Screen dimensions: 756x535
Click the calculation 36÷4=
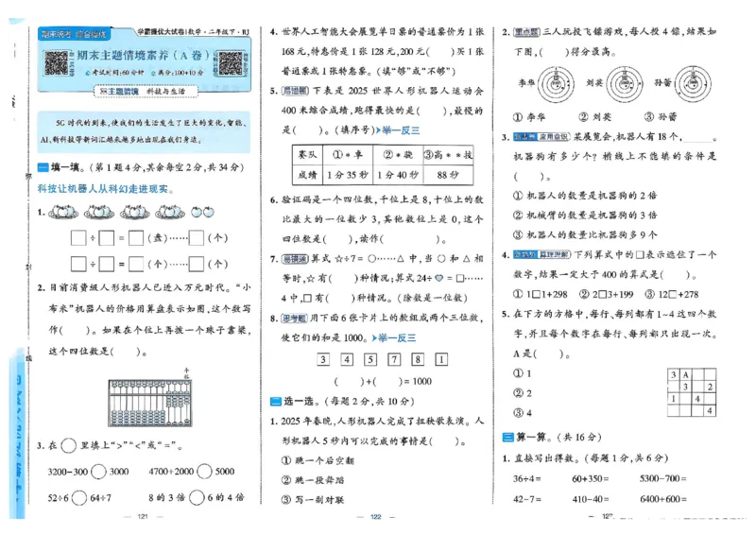pyautogui.click(x=526, y=478)
